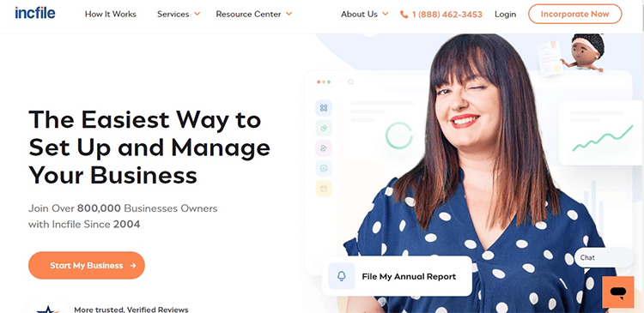Click the Start My Business button
This screenshot has width=644, height=313.
87,266
